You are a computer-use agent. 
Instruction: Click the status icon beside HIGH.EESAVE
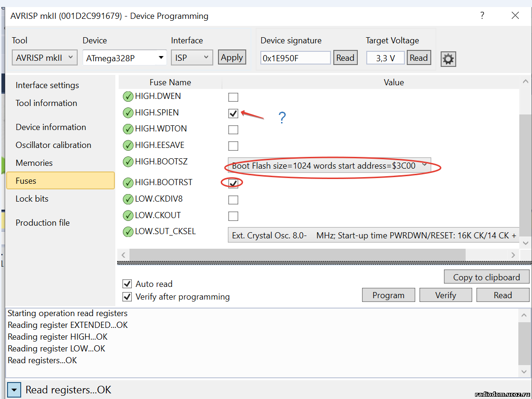[128, 146]
